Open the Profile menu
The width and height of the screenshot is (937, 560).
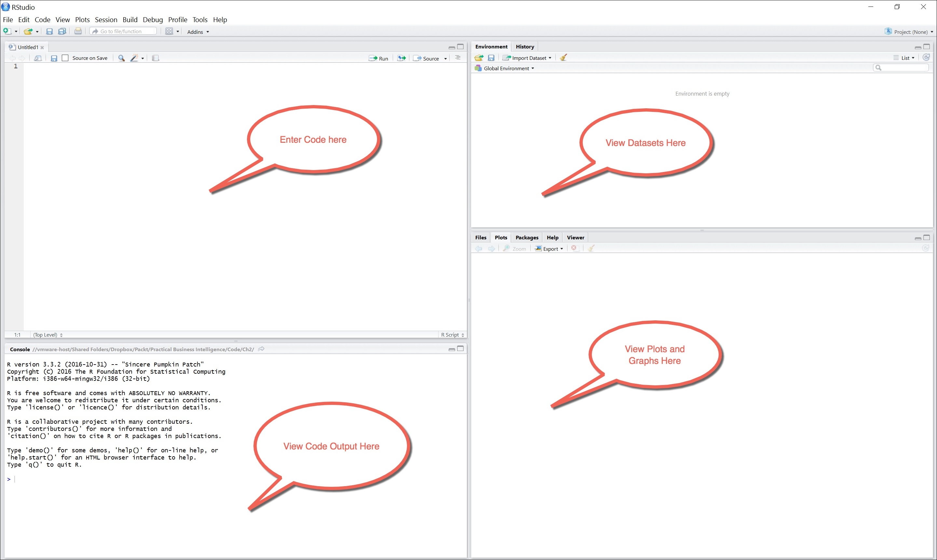[177, 20]
